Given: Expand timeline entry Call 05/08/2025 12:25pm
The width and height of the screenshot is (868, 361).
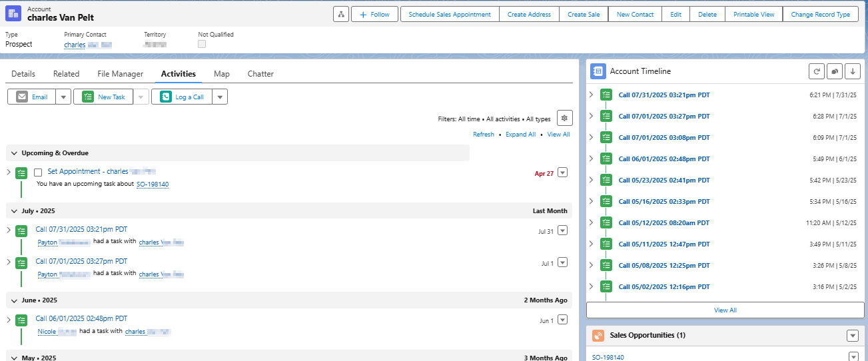Looking at the screenshot, I should [x=591, y=265].
